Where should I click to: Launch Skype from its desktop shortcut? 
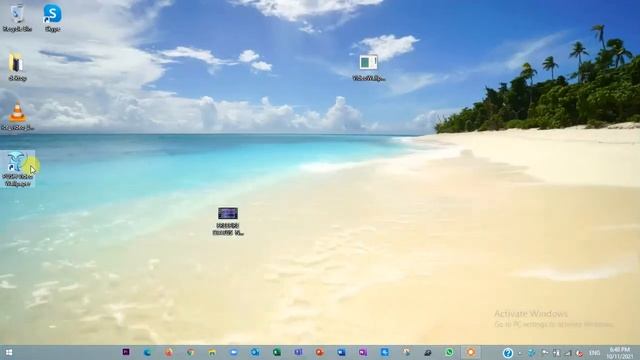52,18
